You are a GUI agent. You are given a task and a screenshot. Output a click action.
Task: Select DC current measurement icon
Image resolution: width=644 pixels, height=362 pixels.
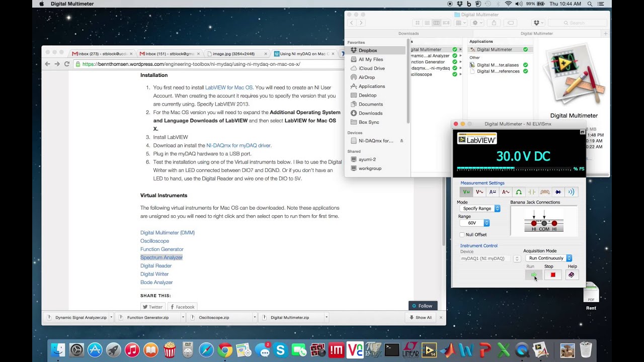tap(493, 192)
